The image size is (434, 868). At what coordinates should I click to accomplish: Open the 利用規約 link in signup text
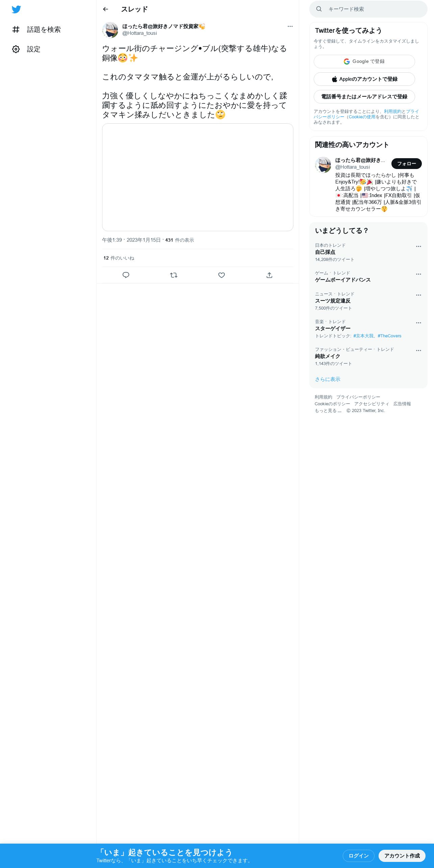[x=392, y=112]
